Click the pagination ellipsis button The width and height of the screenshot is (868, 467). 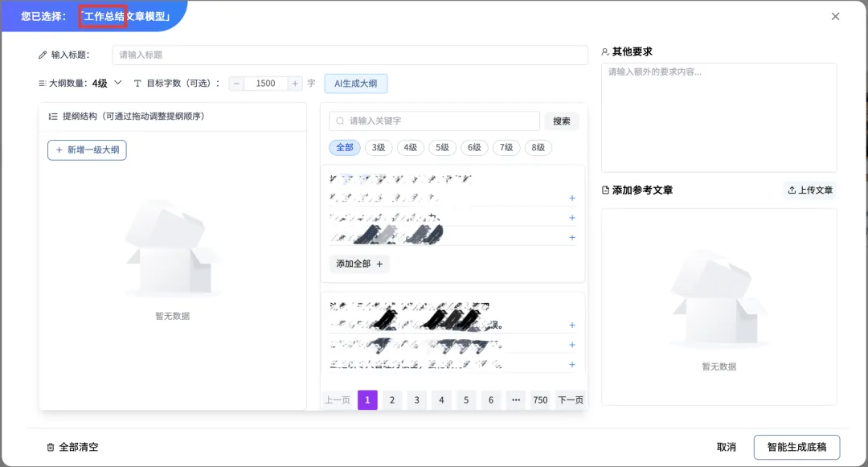516,400
